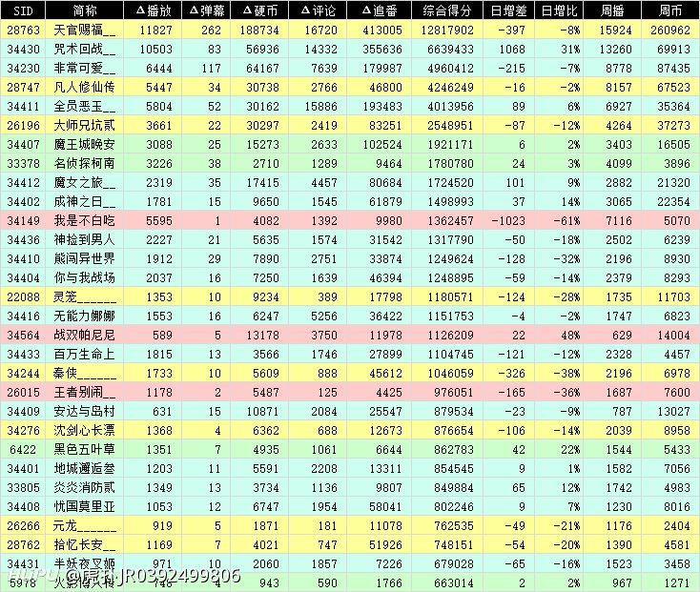Click the 硬币 column header
Image resolution: width=700 pixels, height=592 pixels.
click(x=259, y=10)
